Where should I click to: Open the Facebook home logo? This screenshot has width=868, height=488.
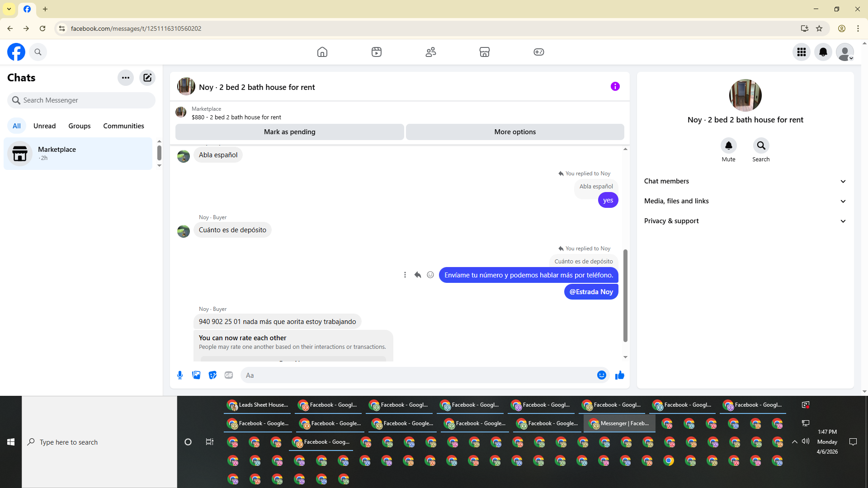(x=16, y=52)
